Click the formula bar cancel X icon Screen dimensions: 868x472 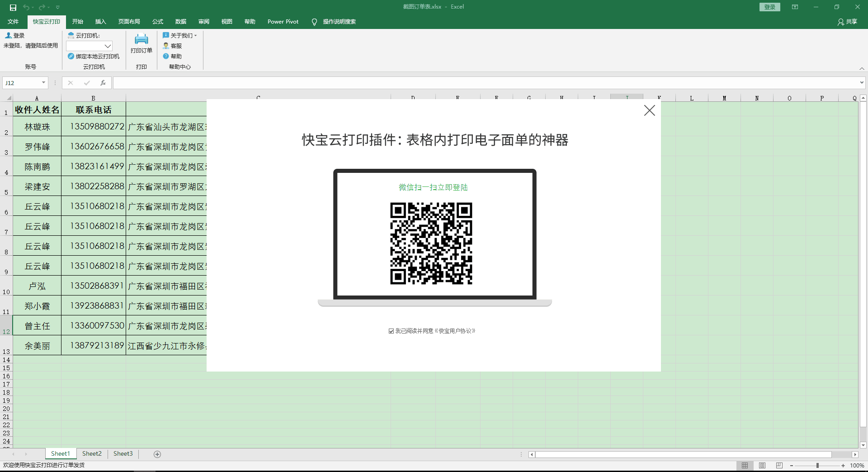click(x=71, y=83)
